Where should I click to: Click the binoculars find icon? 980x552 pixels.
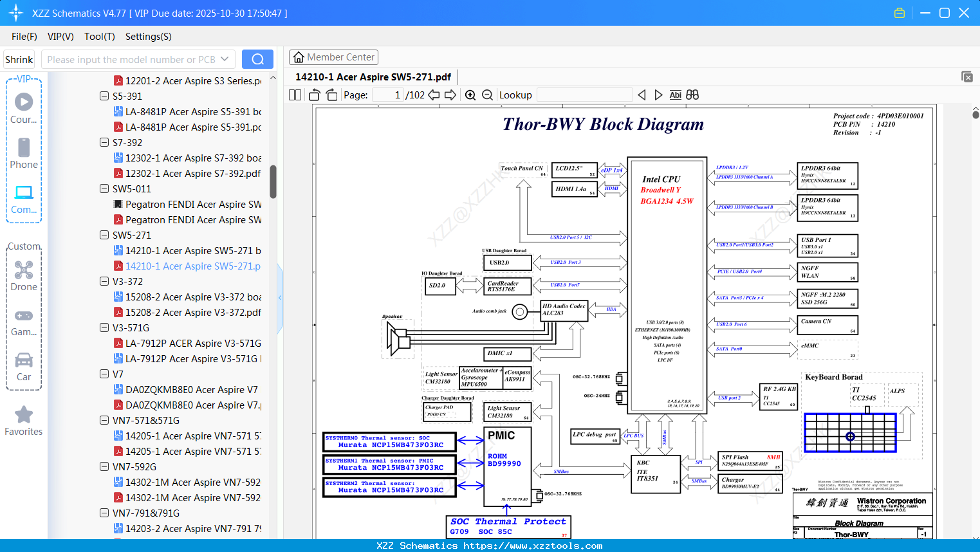pos(692,95)
